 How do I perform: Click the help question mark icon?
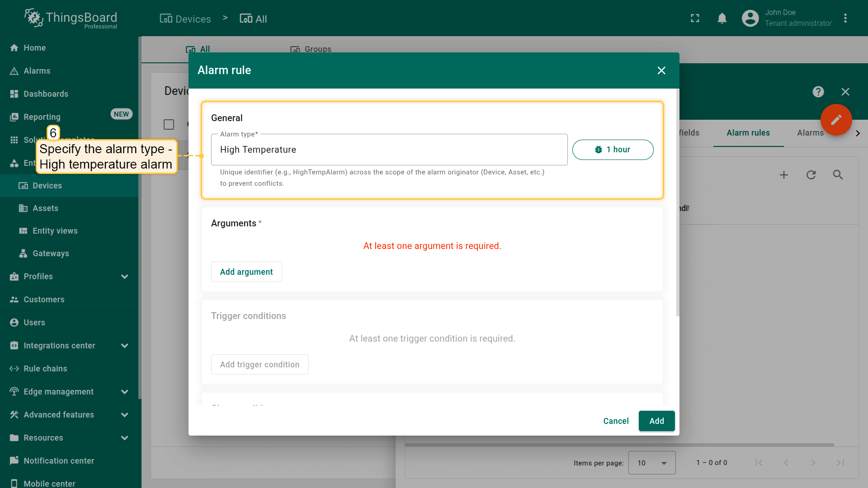coord(818,92)
